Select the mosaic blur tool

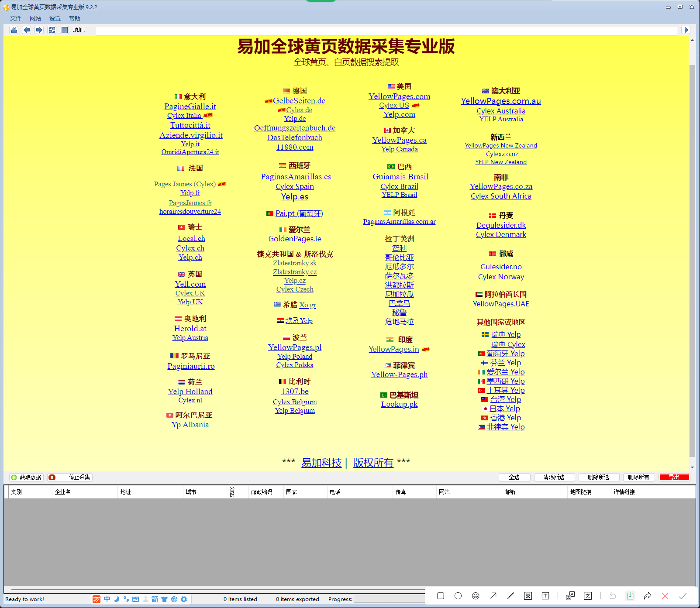click(x=528, y=596)
